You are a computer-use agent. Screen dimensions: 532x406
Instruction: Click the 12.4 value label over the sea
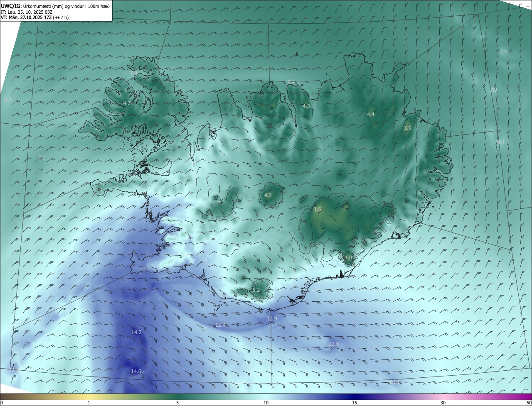[221, 325]
